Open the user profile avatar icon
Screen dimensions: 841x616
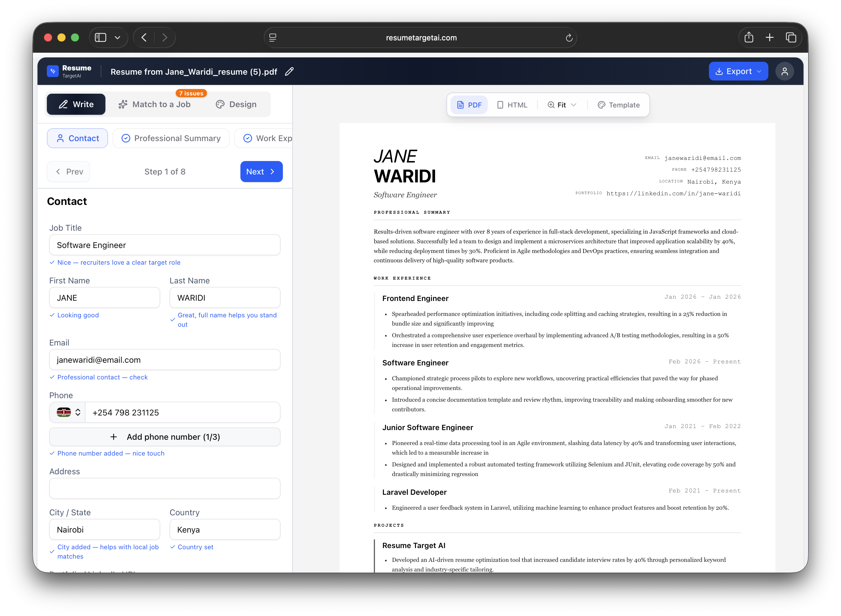coord(784,71)
